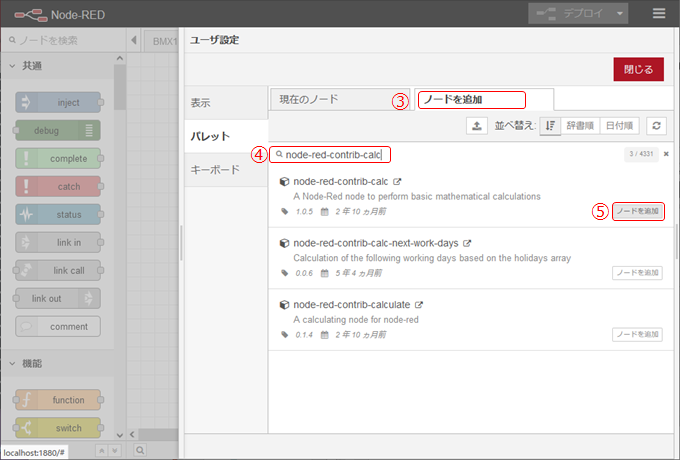Open the デプロイ dropdown arrow
680x460 pixels.
coord(621,14)
